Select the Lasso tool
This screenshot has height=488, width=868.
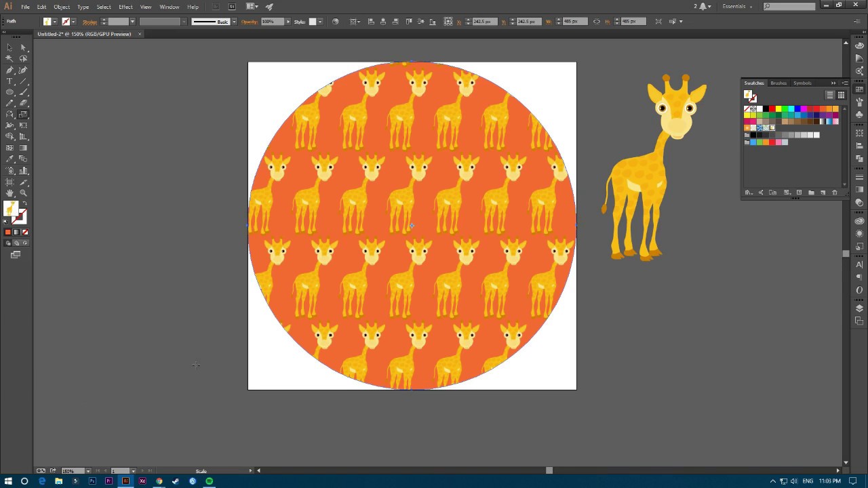(23, 58)
